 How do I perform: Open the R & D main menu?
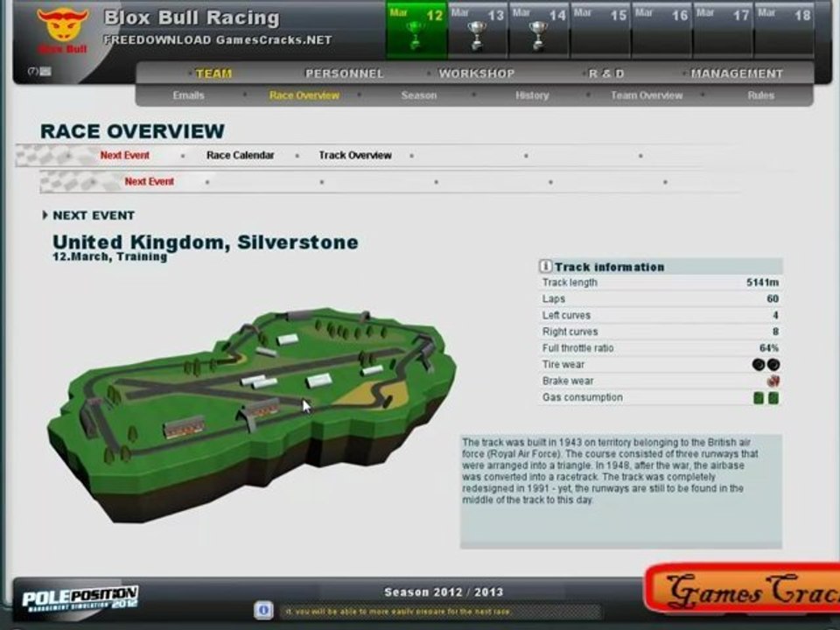coord(606,73)
